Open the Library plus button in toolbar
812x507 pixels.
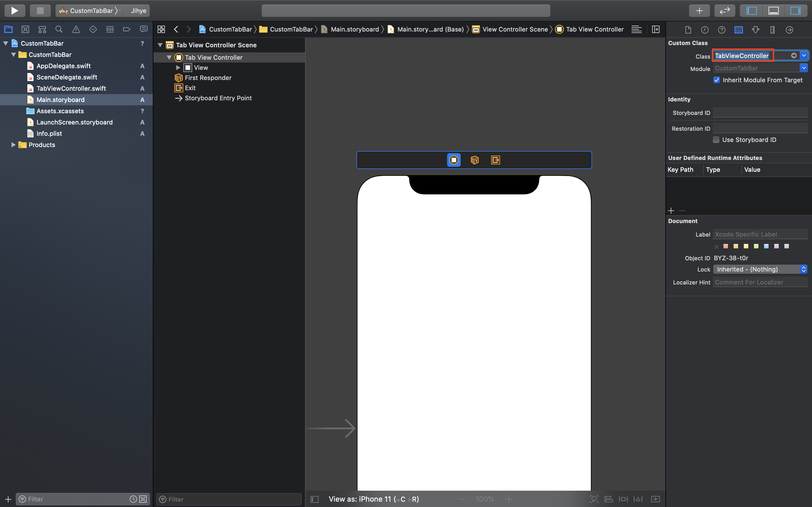click(699, 10)
